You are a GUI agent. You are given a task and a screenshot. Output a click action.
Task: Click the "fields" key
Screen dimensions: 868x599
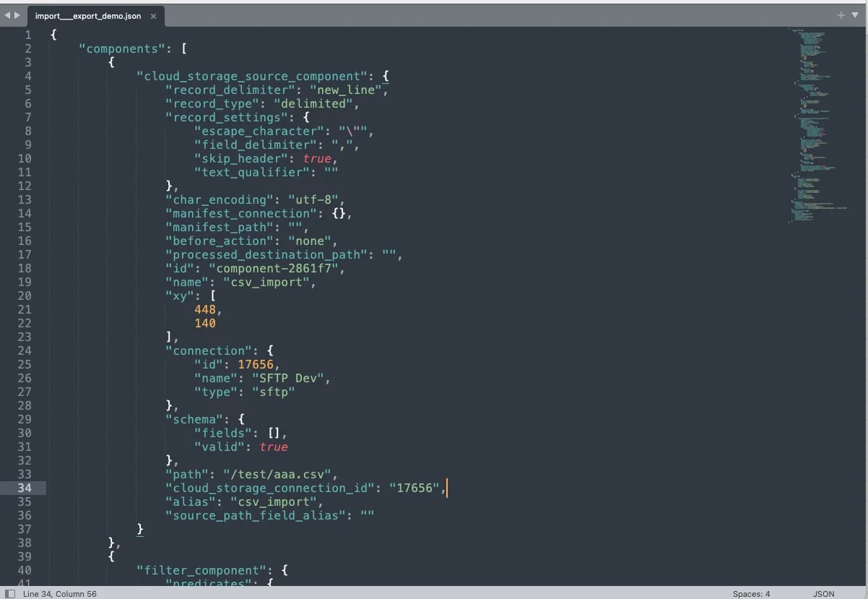click(x=224, y=433)
